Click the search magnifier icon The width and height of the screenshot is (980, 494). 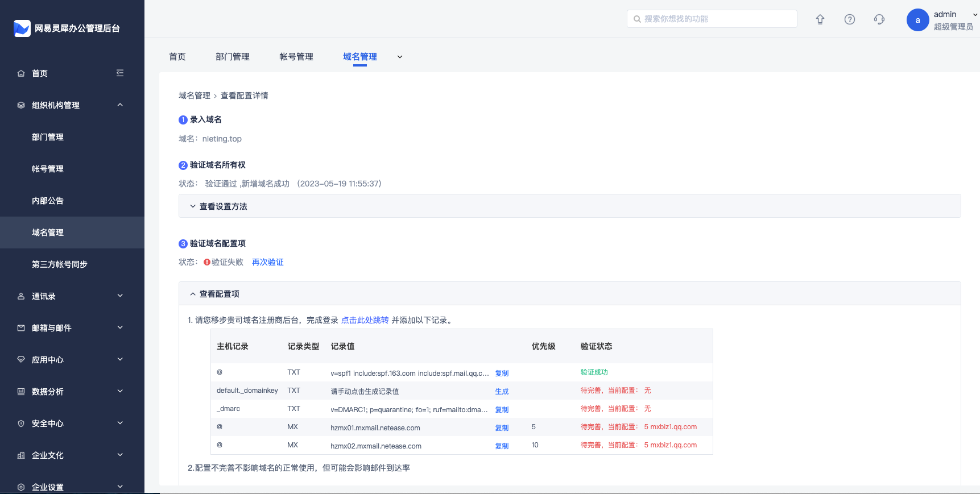tap(637, 19)
